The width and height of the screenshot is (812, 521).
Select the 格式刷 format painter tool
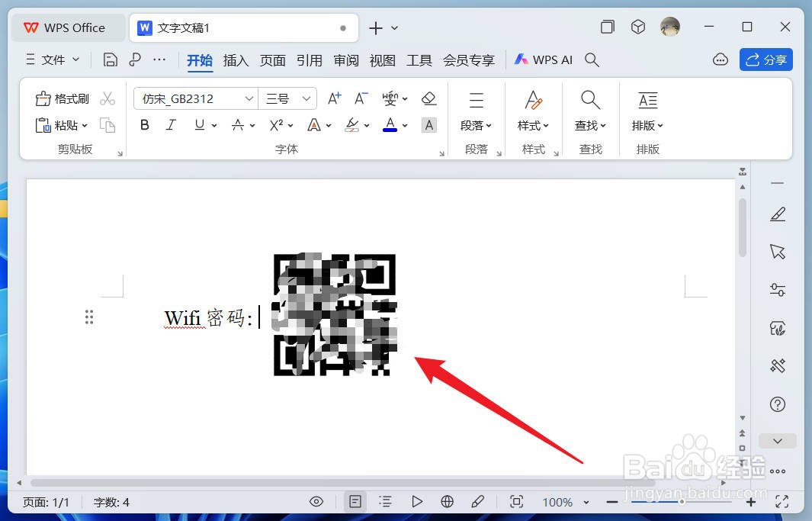pos(62,98)
